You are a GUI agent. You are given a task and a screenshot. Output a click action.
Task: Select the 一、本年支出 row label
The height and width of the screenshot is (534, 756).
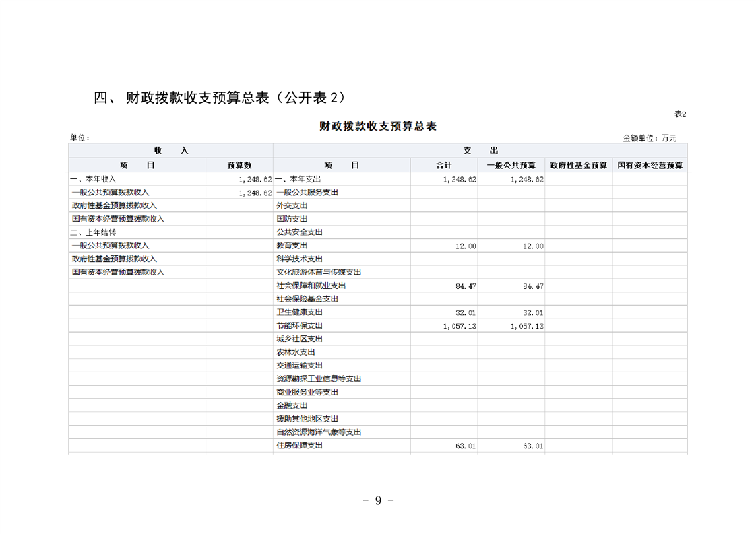[298, 179]
